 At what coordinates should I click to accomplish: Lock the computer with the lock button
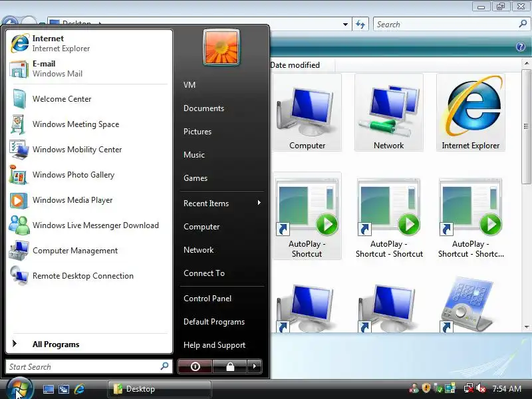(230, 366)
